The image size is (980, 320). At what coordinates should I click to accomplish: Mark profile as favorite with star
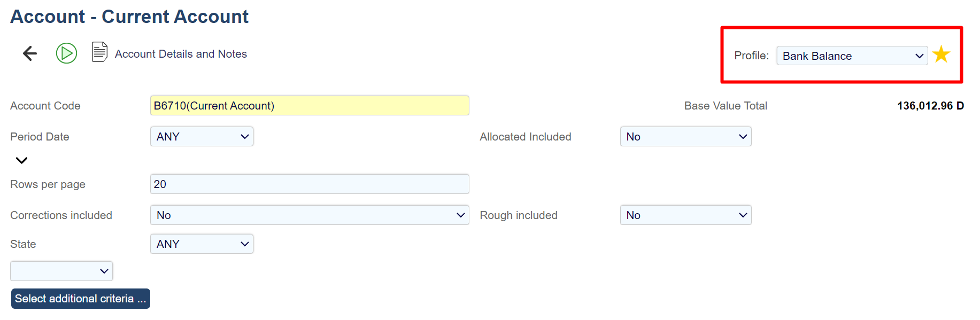tap(941, 54)
